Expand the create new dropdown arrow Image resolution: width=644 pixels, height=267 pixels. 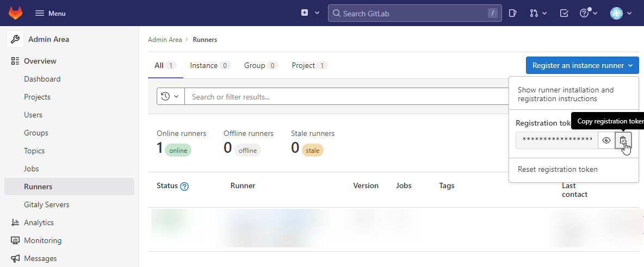[x=317, y=13]
